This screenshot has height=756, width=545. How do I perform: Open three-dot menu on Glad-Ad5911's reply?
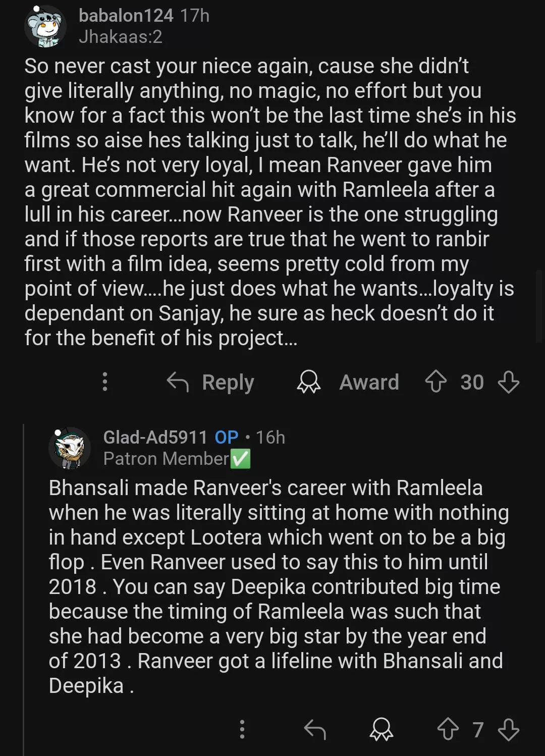pos(242,729)
